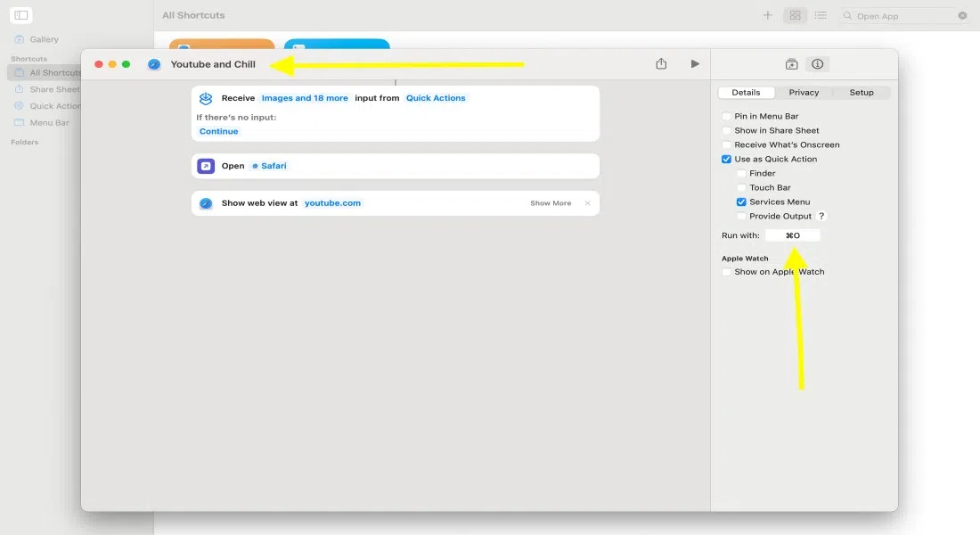Switch All Shortcuts to grid view
980x535 pixels.
point(795,15)
